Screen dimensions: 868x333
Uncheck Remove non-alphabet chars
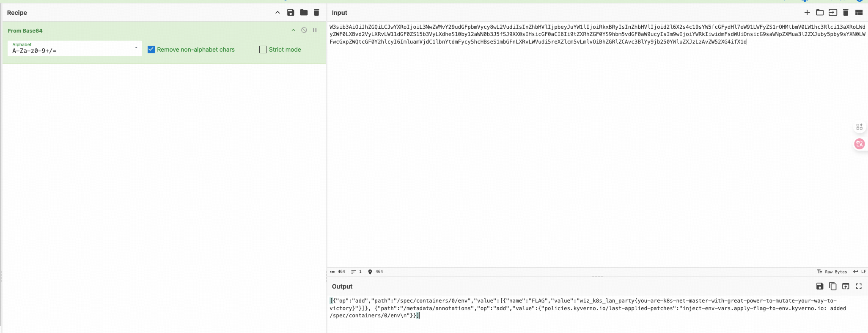click(x=151, y=50)
